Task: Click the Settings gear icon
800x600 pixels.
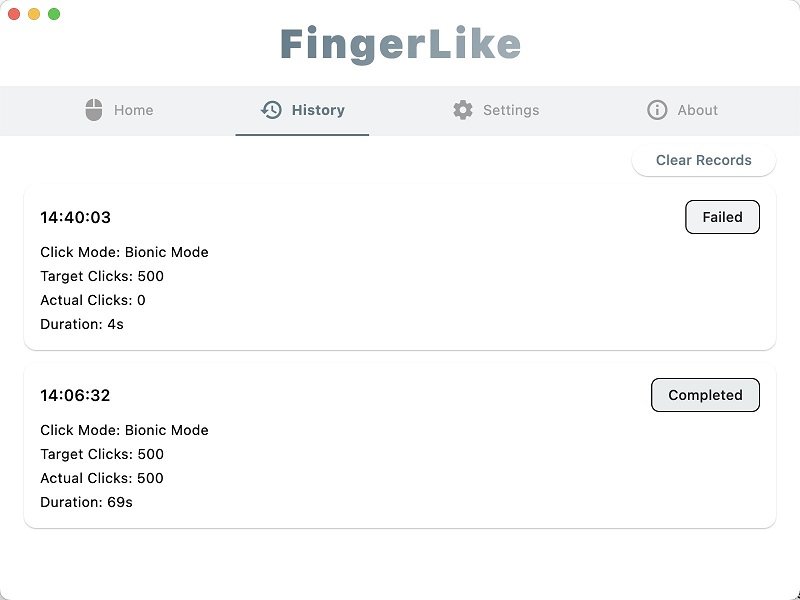Action: point(462,110)
